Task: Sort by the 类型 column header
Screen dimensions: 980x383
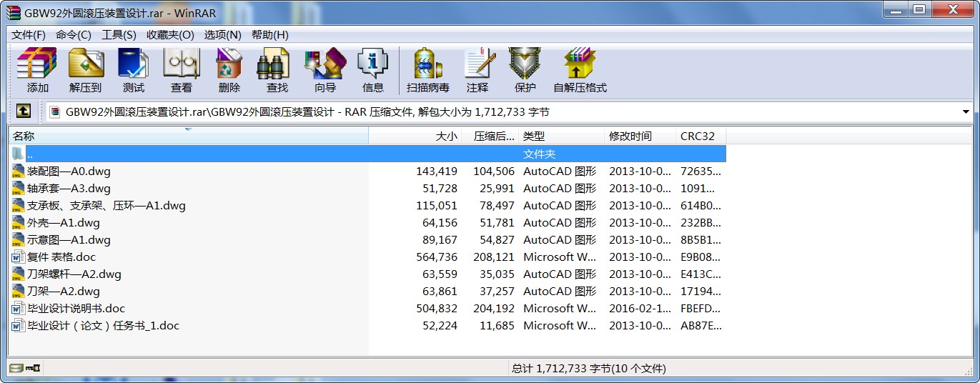Action: [562, 136]
